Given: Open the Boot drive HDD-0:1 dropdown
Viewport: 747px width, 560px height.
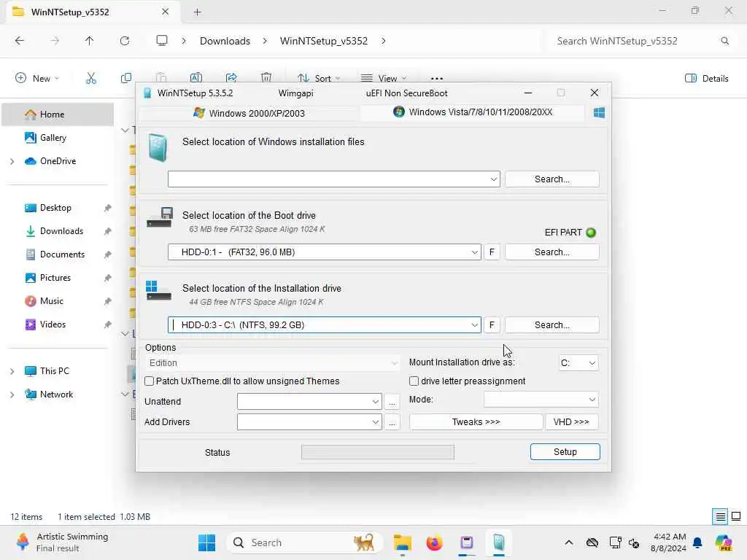Looking at the screenshot, I should [474, 252].
